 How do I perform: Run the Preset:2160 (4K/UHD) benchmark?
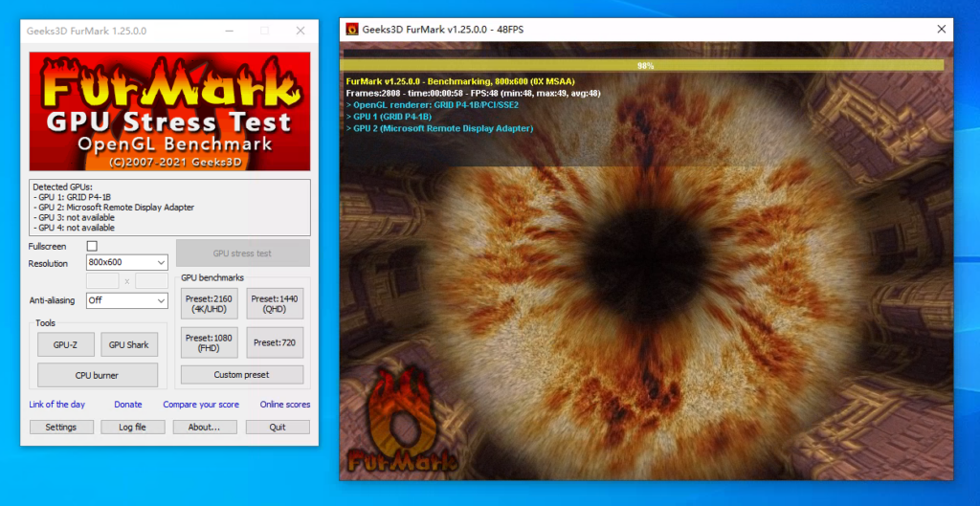[x=209, y=304]
